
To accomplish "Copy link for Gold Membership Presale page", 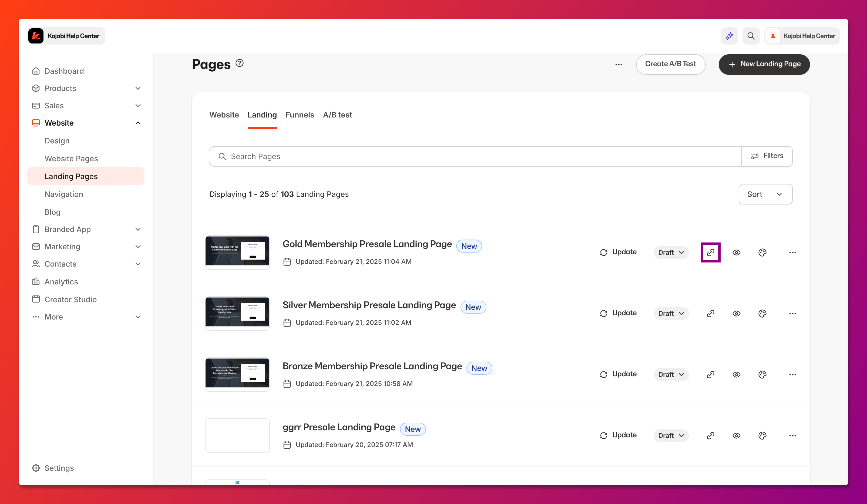I will tap(710, 253).
